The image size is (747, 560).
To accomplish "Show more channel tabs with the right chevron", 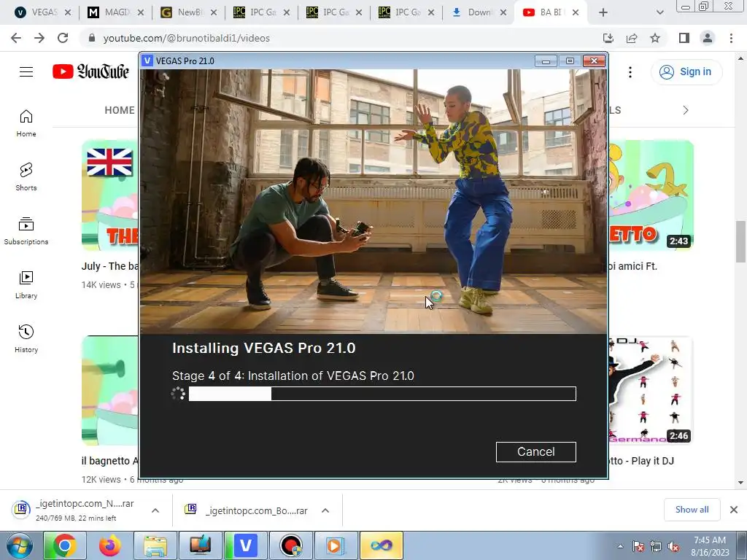I will click(686, 111).
